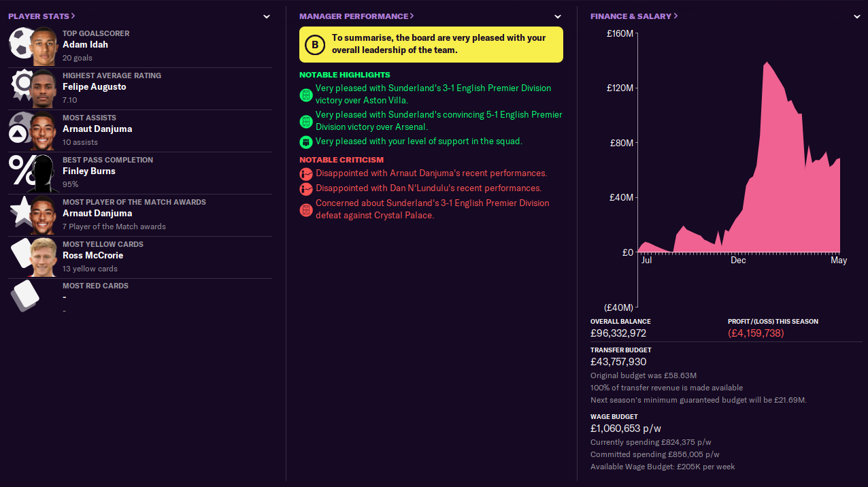Open Adam Idah's portrait photo
Image resolution: width=868 pixels, height=487 pixels.
pos(43,46)
